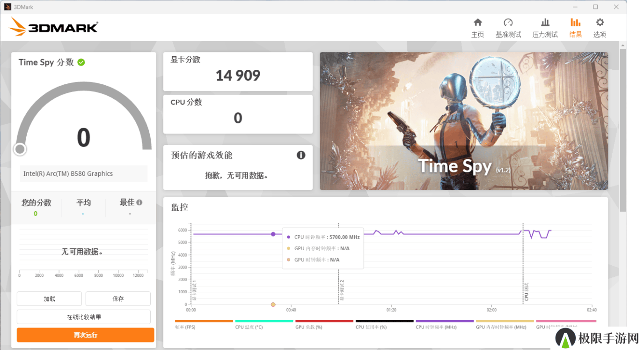The image size is (644, 350).
Task: Minimize the 3DMark window
Action: click(574, 7)
